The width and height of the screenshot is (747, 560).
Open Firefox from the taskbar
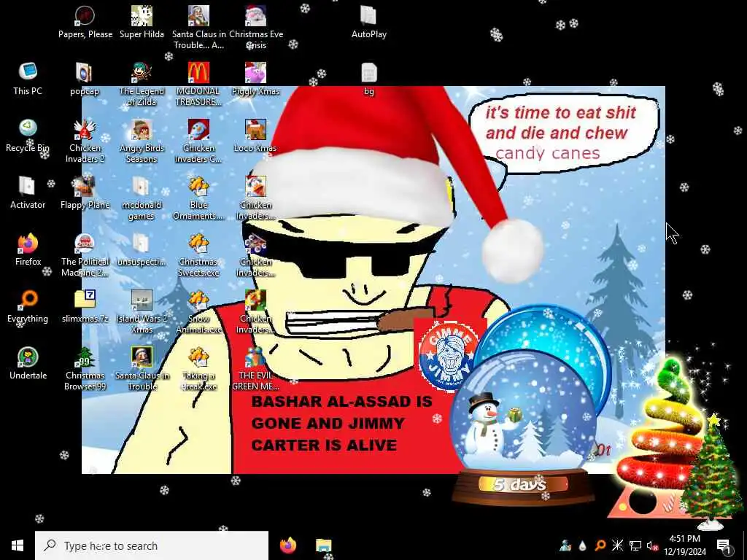288,545
